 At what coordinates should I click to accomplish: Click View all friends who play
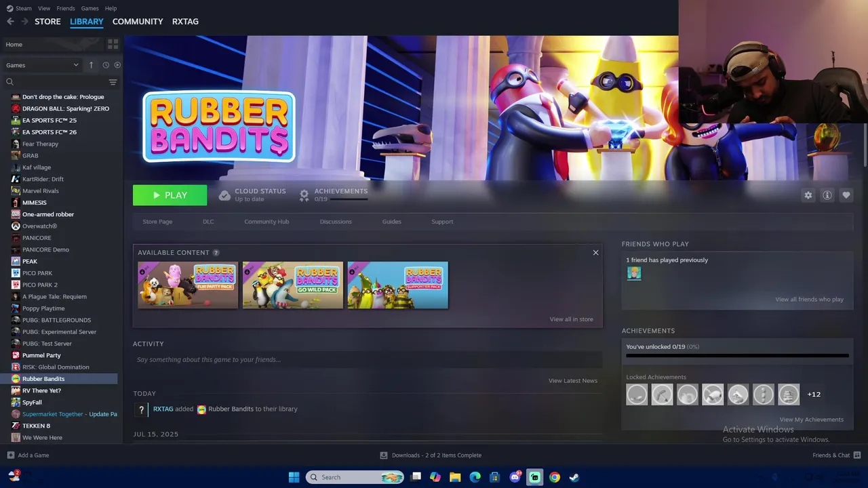809,300
